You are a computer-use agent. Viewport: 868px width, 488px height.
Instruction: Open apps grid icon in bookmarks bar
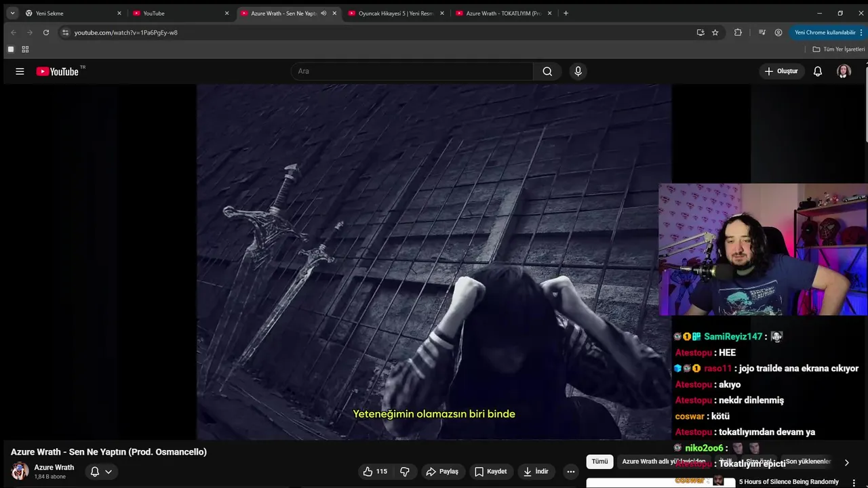[x=25, y=49]
